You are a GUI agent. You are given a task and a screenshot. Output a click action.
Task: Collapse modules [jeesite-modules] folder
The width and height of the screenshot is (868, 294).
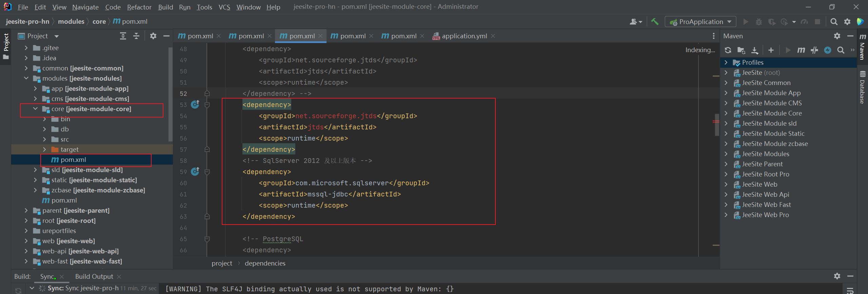point(26,78)
